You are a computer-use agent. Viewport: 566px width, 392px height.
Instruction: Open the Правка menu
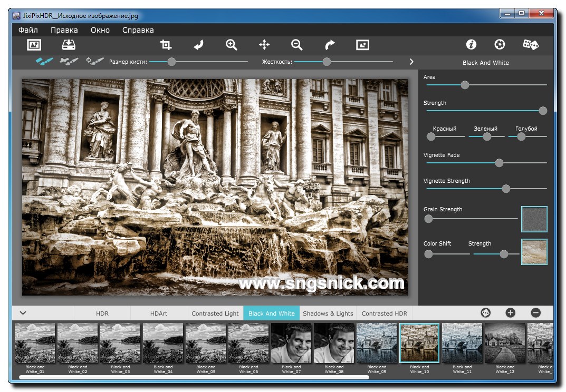point(64,30)
